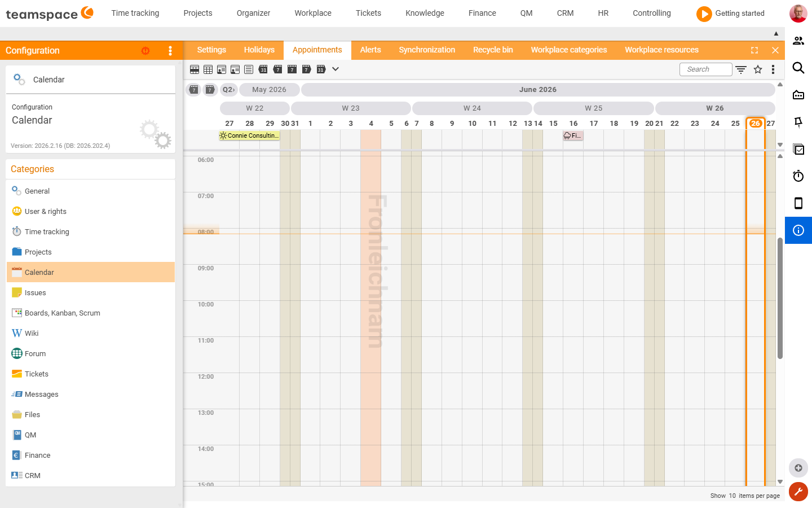Open the Workplace categories tab
The width and height of the screenshot is (812, 508).
(x=569, y=50)
